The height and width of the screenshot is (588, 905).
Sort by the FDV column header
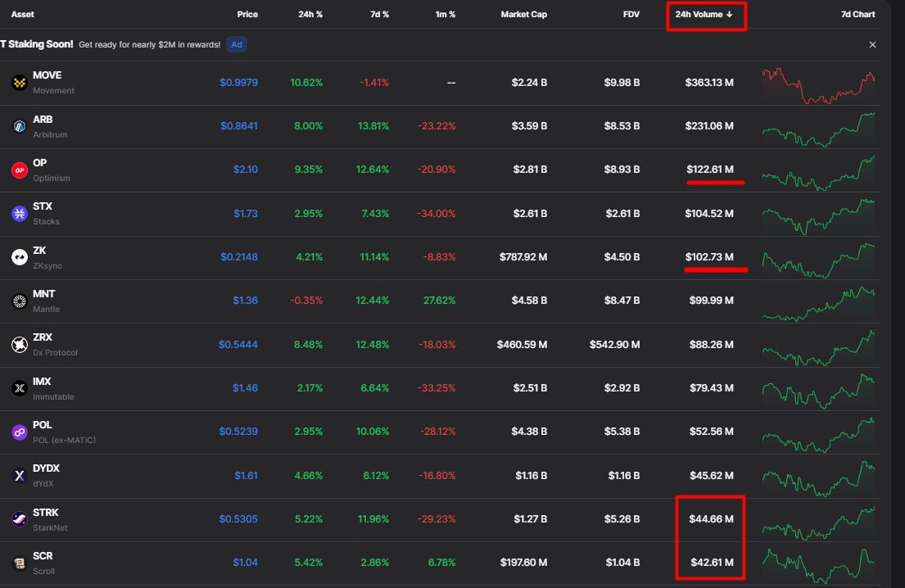tap(631, 15)
